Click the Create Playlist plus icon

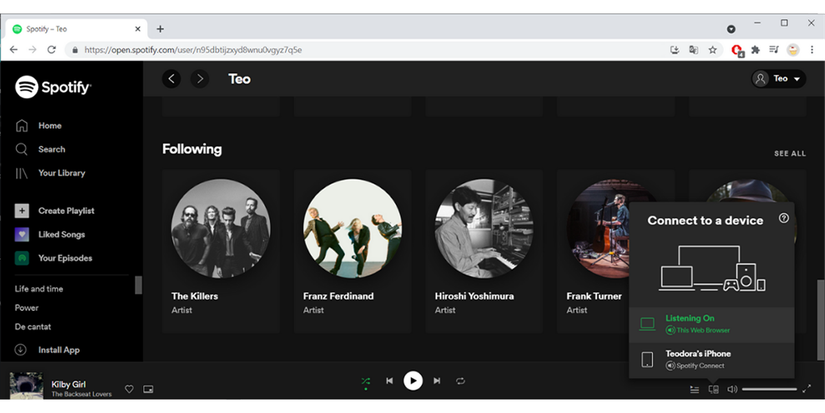[22, 211]
